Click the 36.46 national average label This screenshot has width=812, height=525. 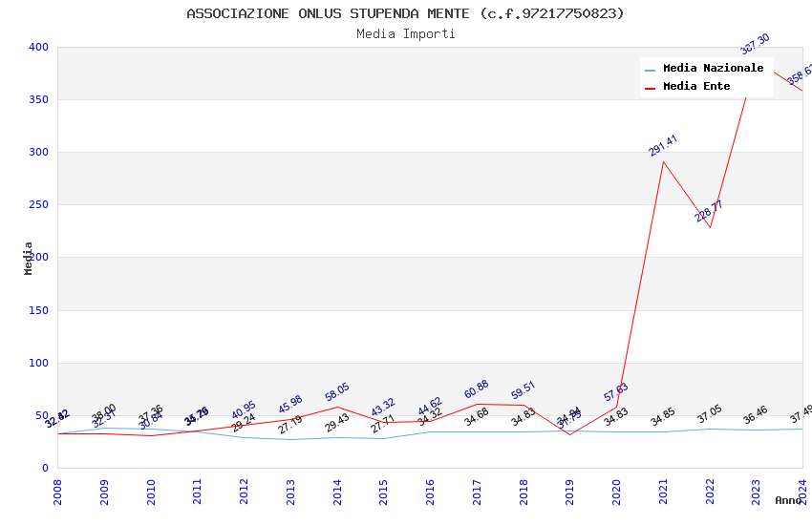tap(756, 415)
